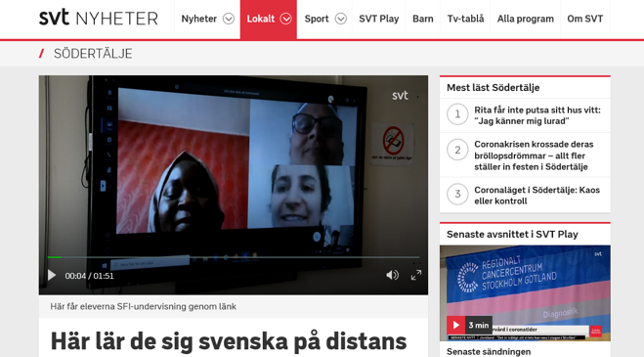Click the number 3 circle in Mest läst
This screenshot has height=357, width=644.
coord(457,194)
